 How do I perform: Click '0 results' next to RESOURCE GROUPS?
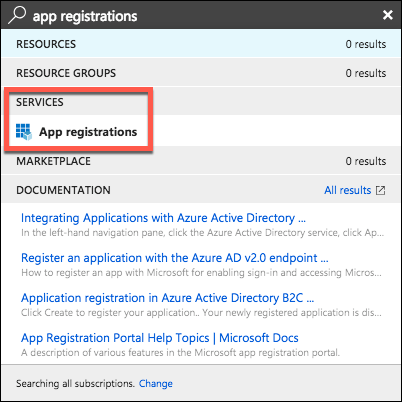[366, 73]
